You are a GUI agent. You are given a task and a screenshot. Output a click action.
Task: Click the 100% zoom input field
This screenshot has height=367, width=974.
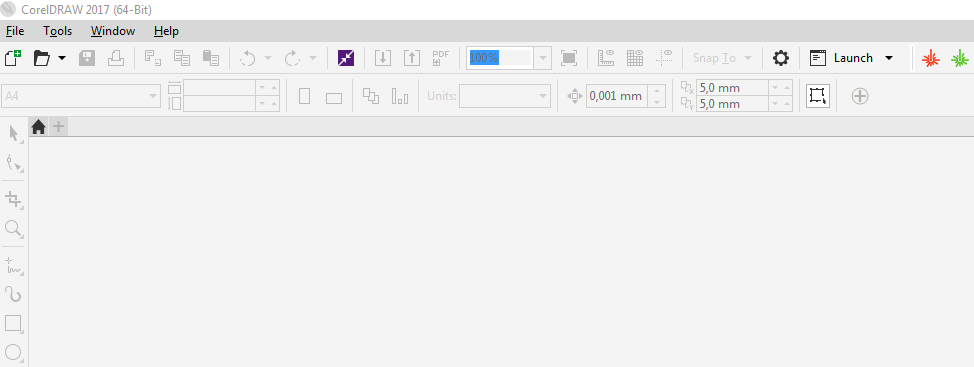tap(500, 58)
